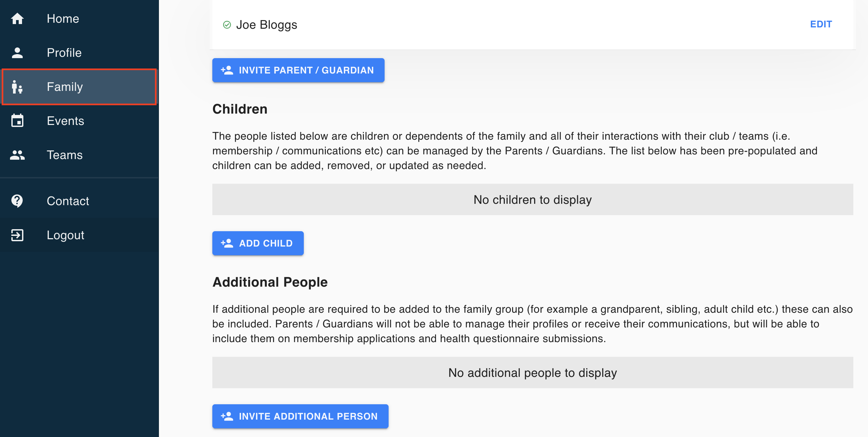Edit Joe Bloggs' details

(x=821, y=24)
